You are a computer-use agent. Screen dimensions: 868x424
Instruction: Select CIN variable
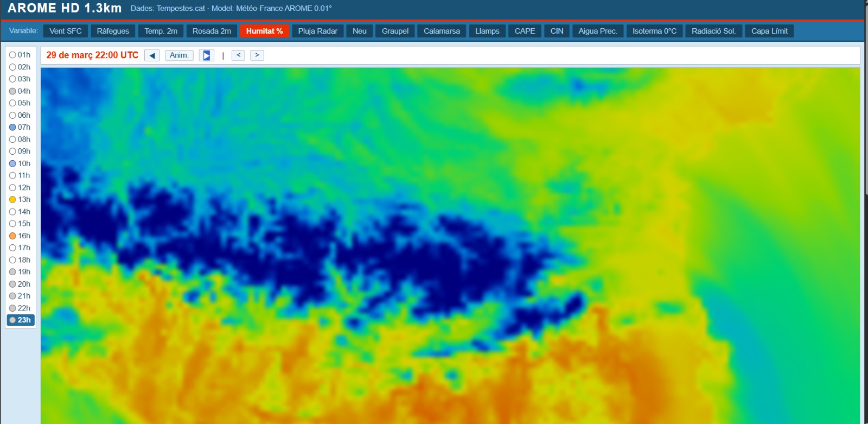(557, 31)
